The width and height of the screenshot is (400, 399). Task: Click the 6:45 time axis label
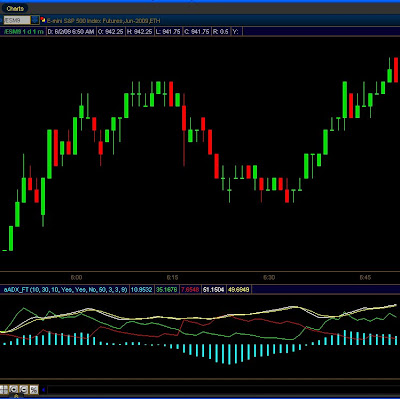365,277
